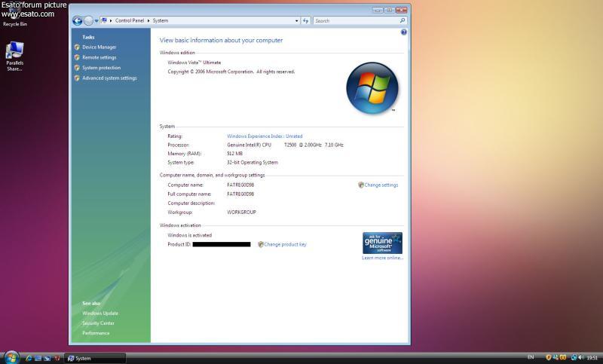The image size is (603, 364).
Task: Minimize the System window
Action: pyautogui.click(x=378, y=10)
